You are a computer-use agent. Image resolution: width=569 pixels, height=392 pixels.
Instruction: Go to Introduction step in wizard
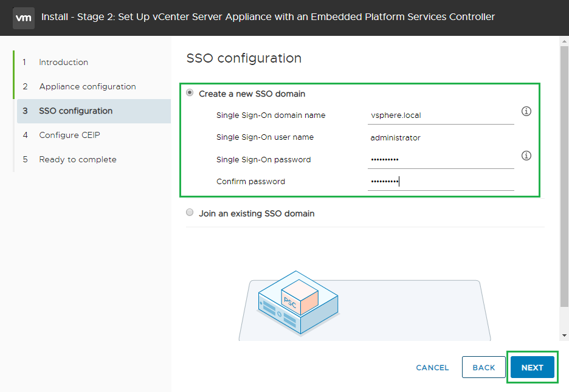tap(63, 62)
